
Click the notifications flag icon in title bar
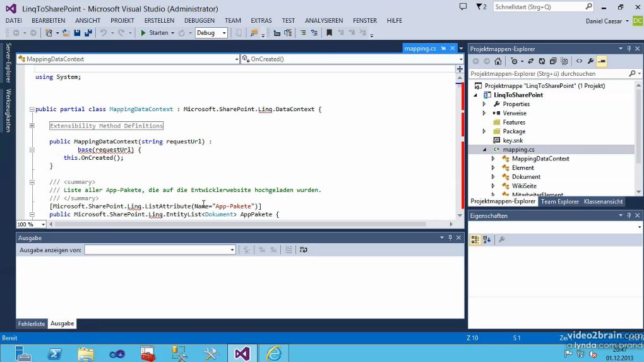point(481,7)
